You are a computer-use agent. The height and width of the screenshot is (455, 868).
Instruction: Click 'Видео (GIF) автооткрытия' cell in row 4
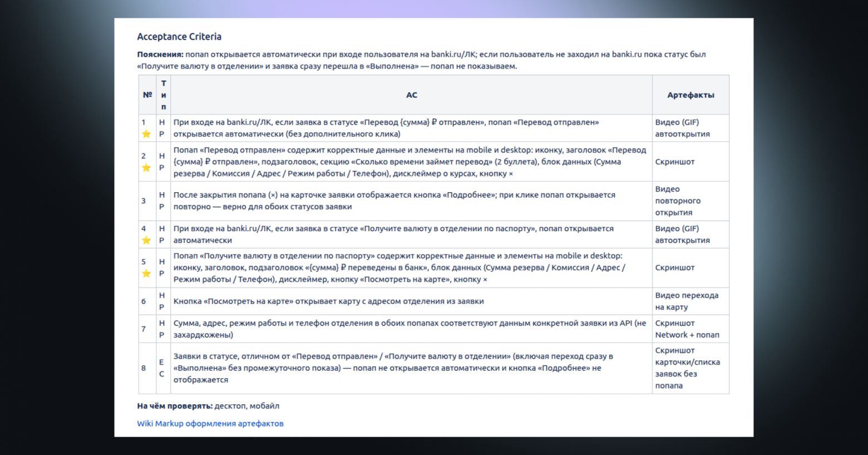691,234
